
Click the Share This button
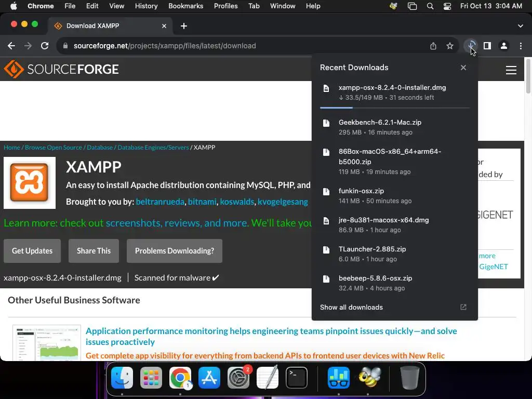tap(94, 251)
